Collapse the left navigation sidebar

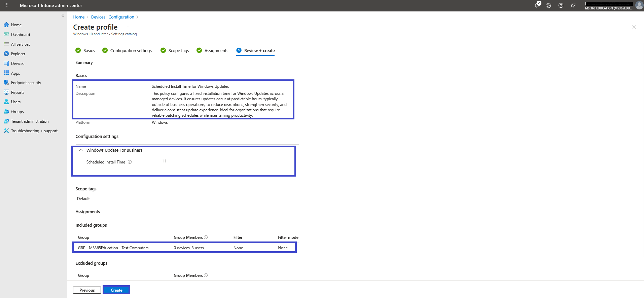point(63,15)
